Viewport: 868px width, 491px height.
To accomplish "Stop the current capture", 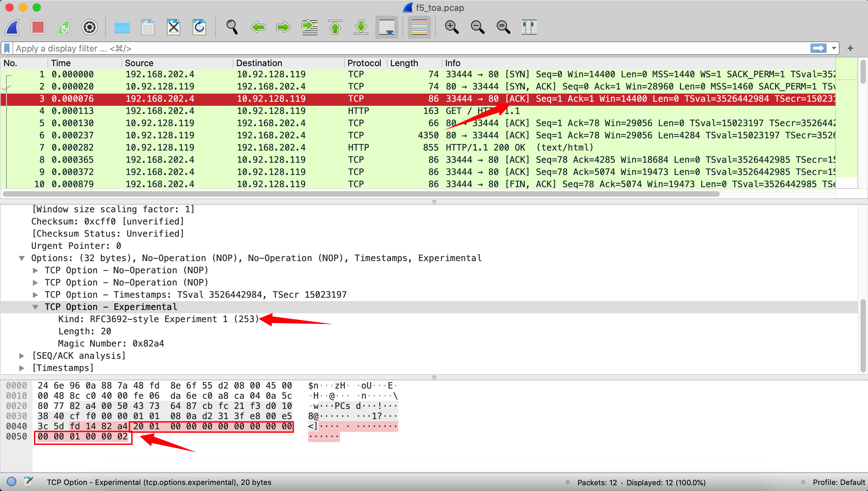I will (x=37, y=27).
